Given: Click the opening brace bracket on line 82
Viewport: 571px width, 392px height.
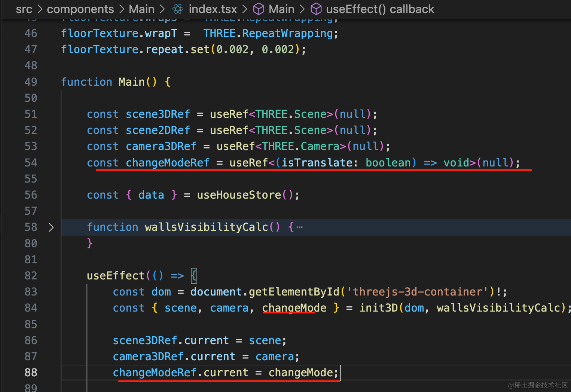Looking at the screenshot, I should [x=193, y=276].
